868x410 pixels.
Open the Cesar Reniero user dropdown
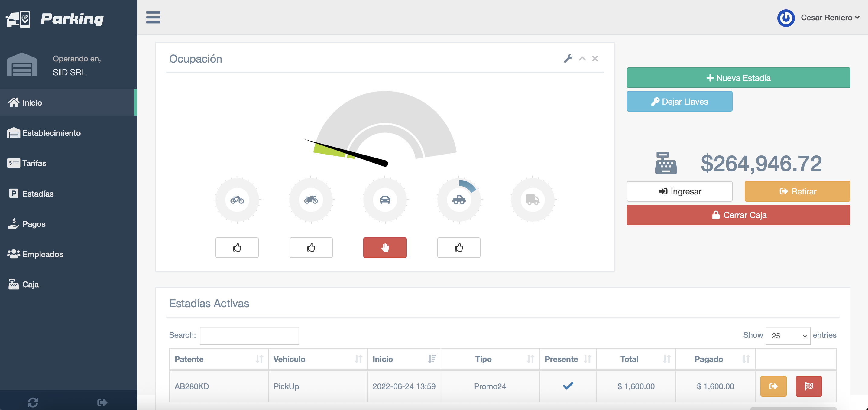tap(829, 18)
